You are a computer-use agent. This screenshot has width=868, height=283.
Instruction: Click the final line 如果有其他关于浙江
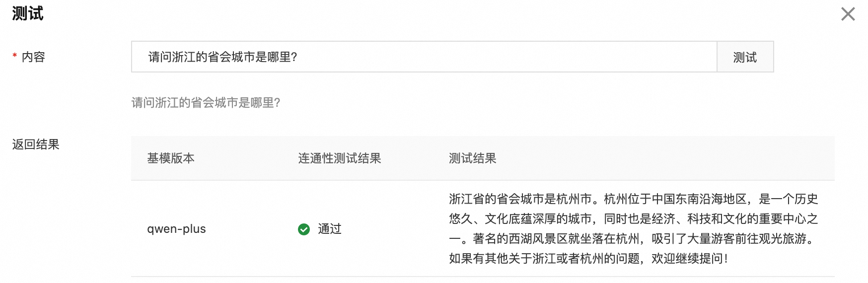589,259
